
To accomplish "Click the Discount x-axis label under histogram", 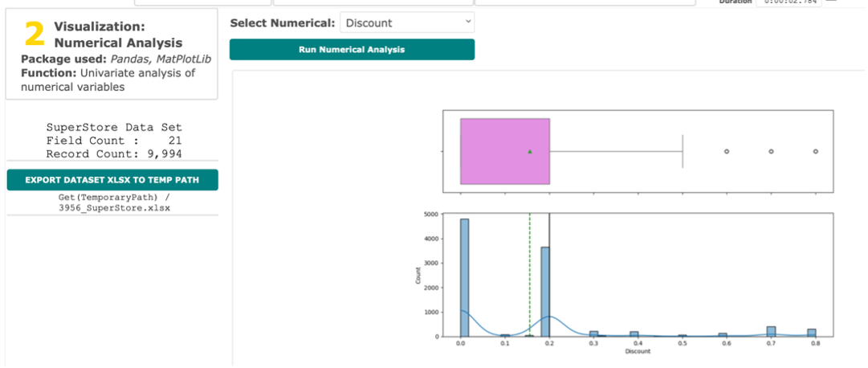I will coord(638,351).
